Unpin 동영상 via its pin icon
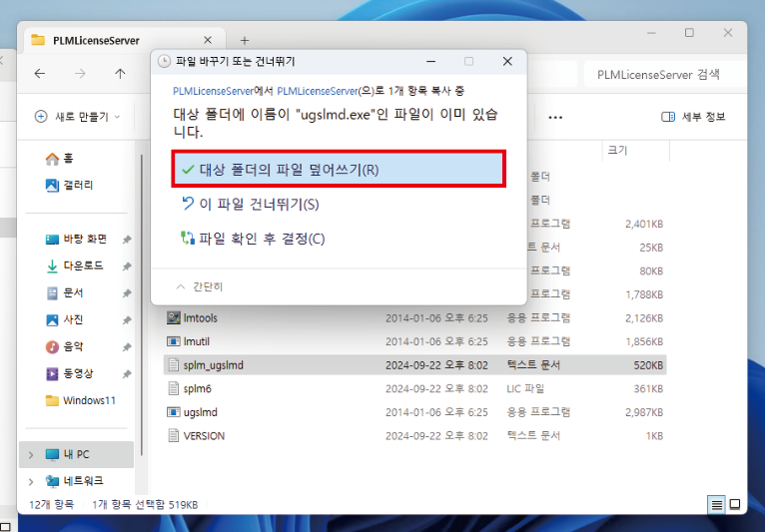765x532 pixels. (x=127, y=374)
